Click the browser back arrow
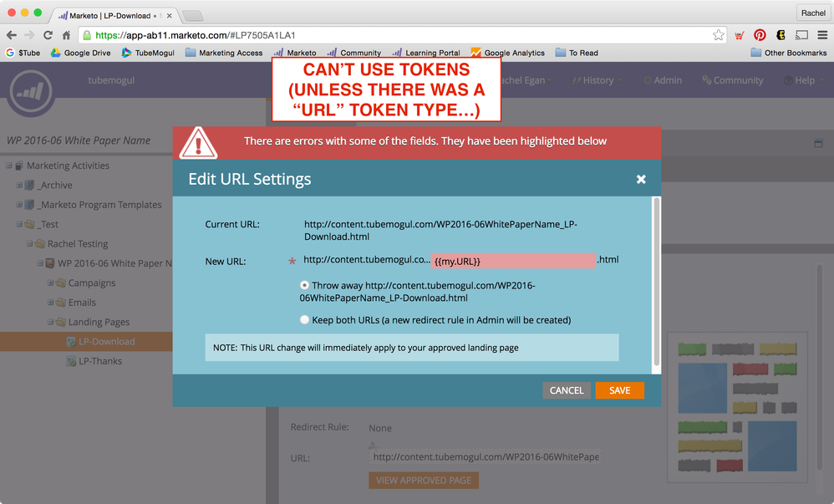Image resolution: width=834 pixels, height=504 pixels. tap(11, 35)
